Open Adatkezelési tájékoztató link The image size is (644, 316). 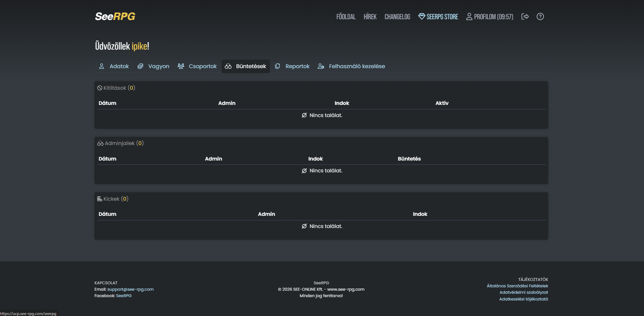point(524,299)
